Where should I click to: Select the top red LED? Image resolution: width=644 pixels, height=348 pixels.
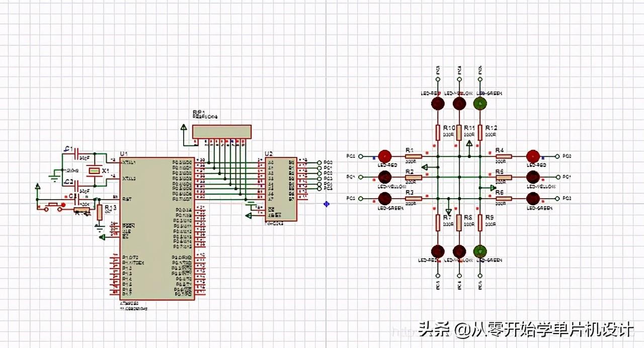coord(438,104)
